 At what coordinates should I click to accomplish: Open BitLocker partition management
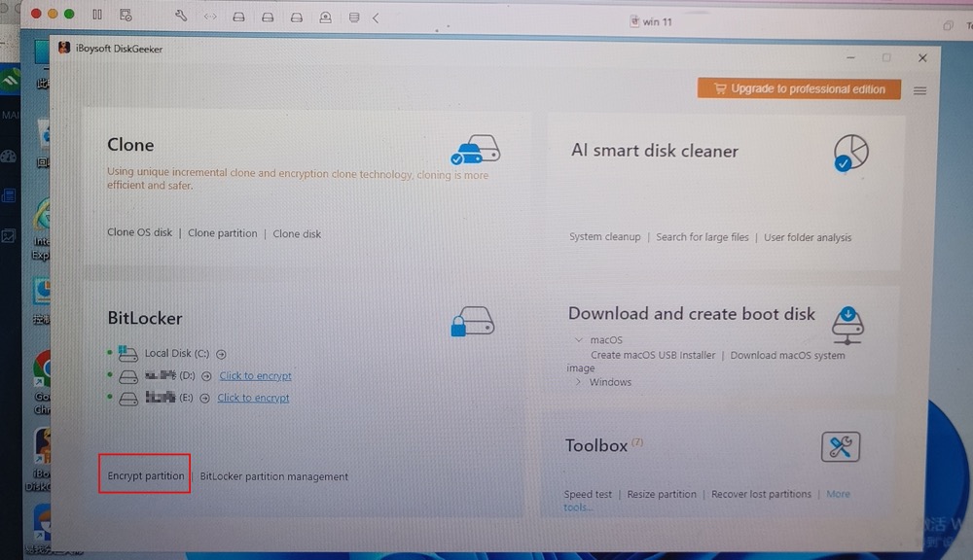[x=273, y=476]
